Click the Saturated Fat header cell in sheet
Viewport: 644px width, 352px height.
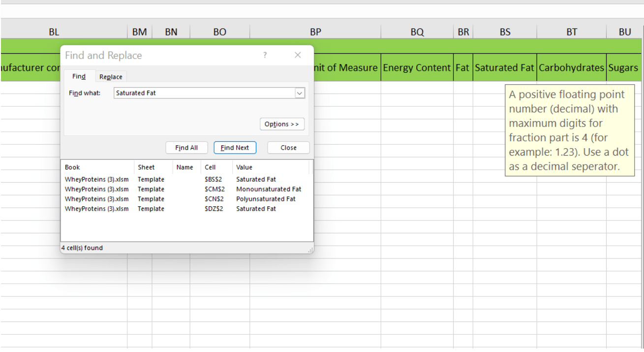pyautogui.click(x=505, y=67)
